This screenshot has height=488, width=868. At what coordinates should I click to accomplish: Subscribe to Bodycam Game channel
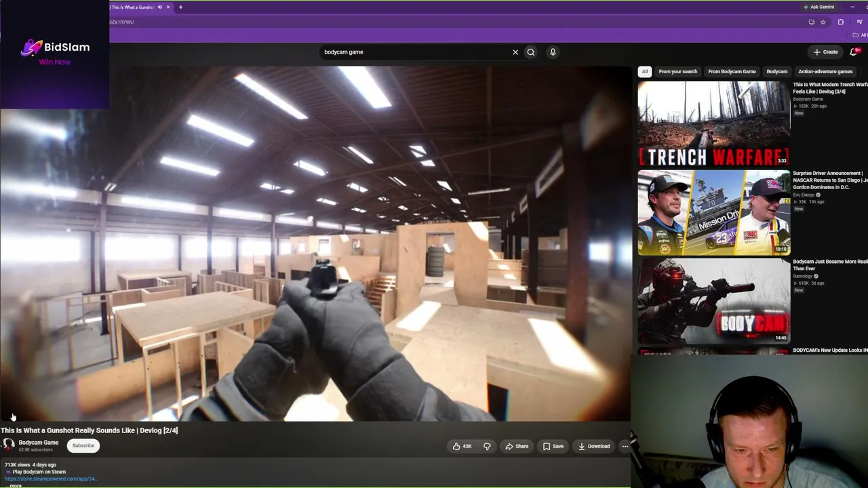point(83,445)
